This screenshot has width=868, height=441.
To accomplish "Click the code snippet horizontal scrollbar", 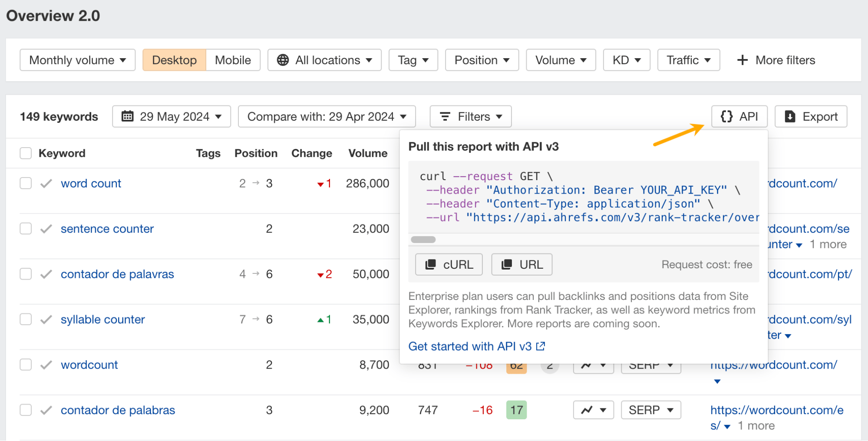I will click(x=423, y=240).
